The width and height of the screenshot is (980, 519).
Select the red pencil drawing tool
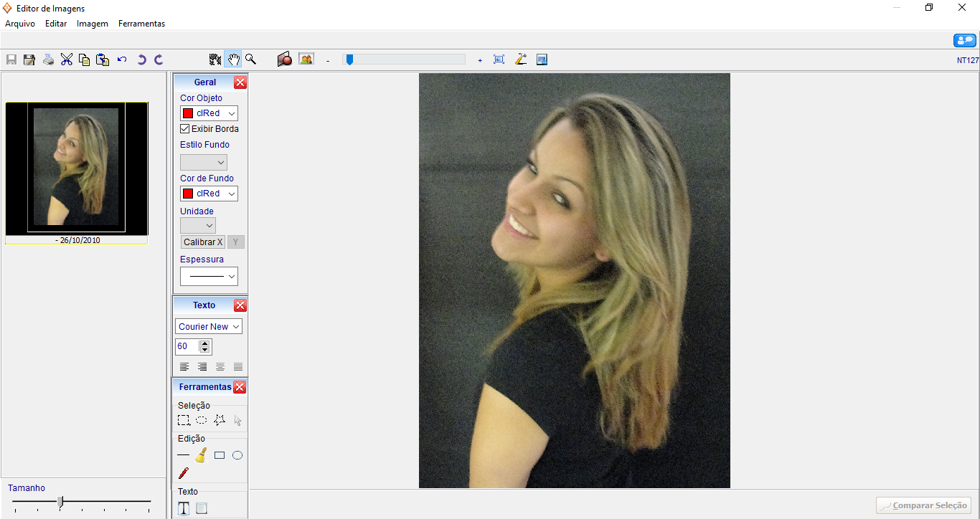pos(184,473)
